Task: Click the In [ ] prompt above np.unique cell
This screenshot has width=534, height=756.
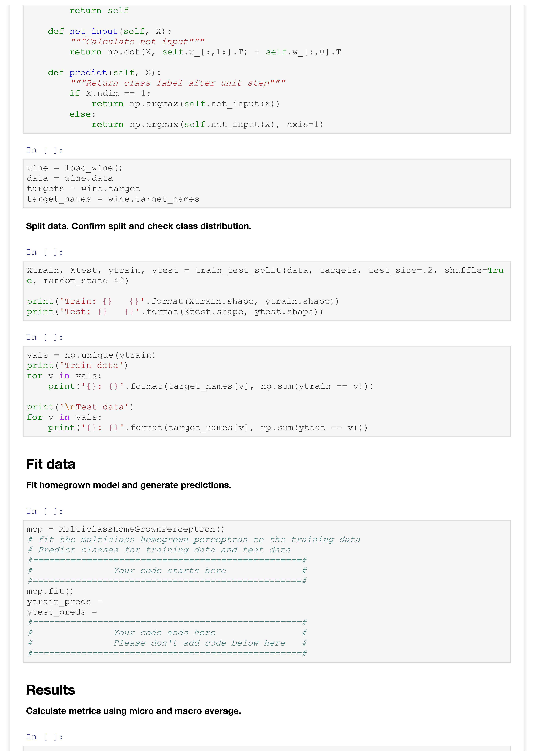Action: (x=45, y=337)
